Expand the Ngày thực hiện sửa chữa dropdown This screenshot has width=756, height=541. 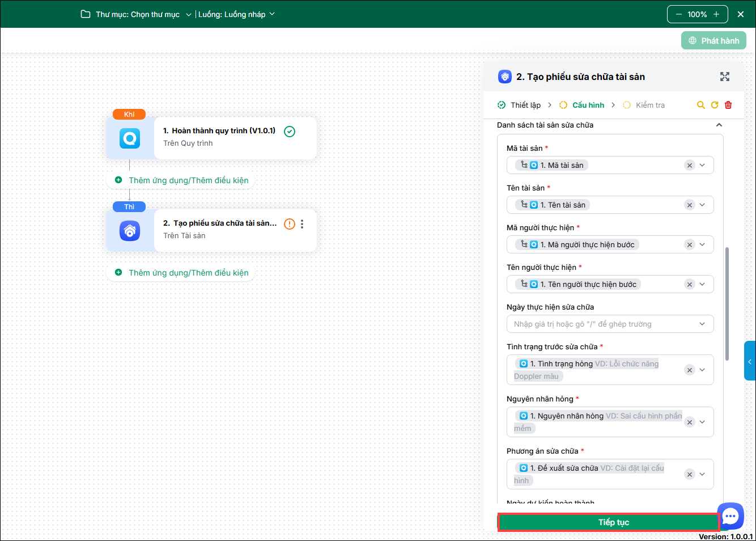(702, 324)
